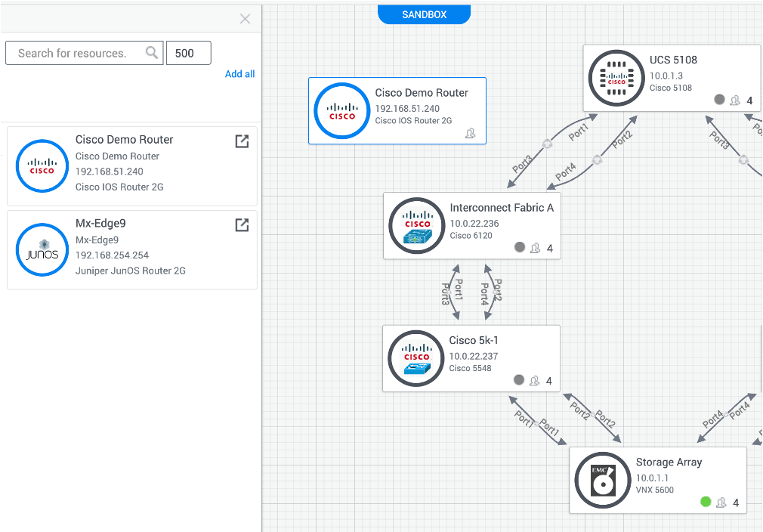
Task: Click the Cisco logo in Cisco Demo Router list card
Action: 42,166
